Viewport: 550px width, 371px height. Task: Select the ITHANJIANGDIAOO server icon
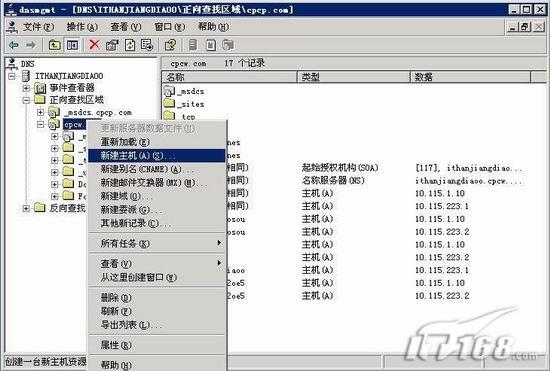coord(26,76)
